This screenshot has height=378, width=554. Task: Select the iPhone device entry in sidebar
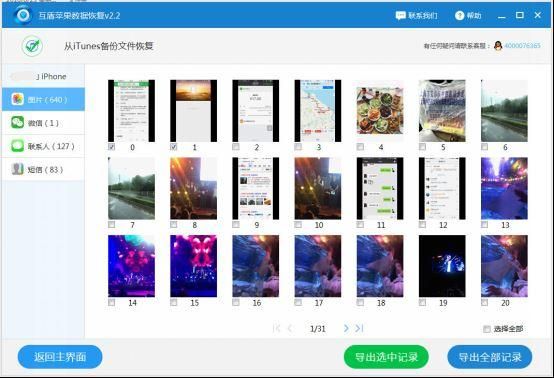click(x=43, y=76)
